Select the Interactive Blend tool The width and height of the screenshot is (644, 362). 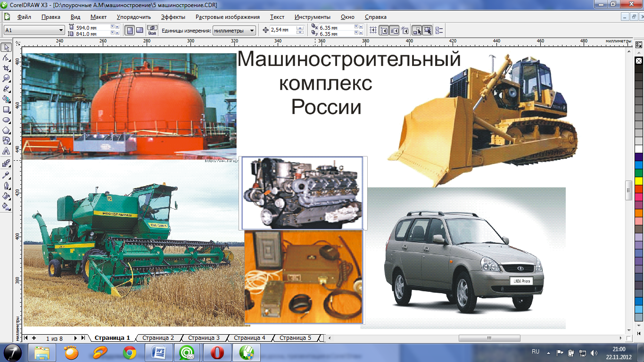point(7,163)
